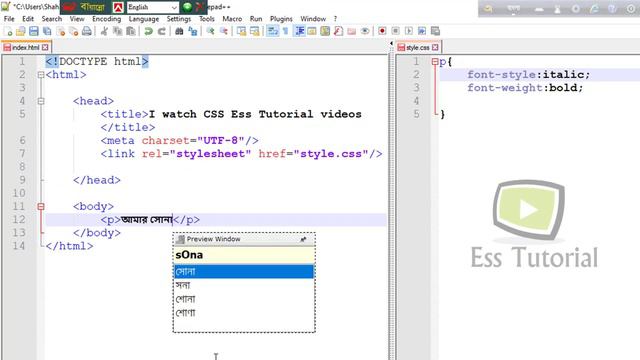Click the Save All toolbar icon
640x360 pixels.
47,31
